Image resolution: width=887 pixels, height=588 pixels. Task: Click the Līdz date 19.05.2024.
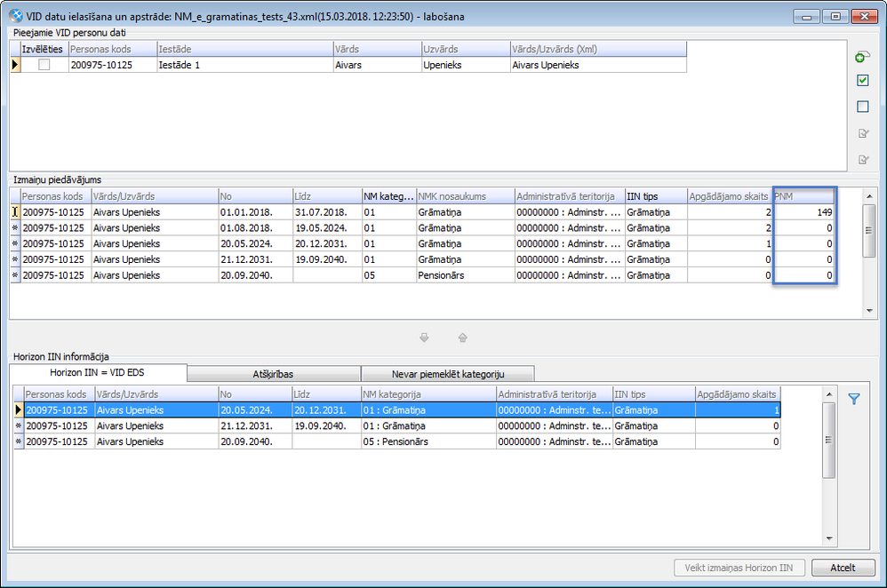[327, 228]
